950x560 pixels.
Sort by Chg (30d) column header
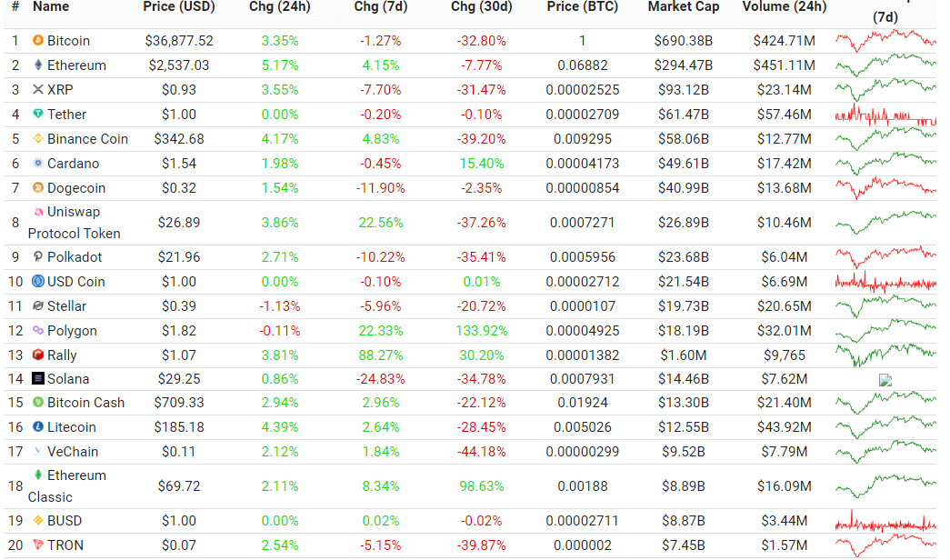tap(482, 6)
